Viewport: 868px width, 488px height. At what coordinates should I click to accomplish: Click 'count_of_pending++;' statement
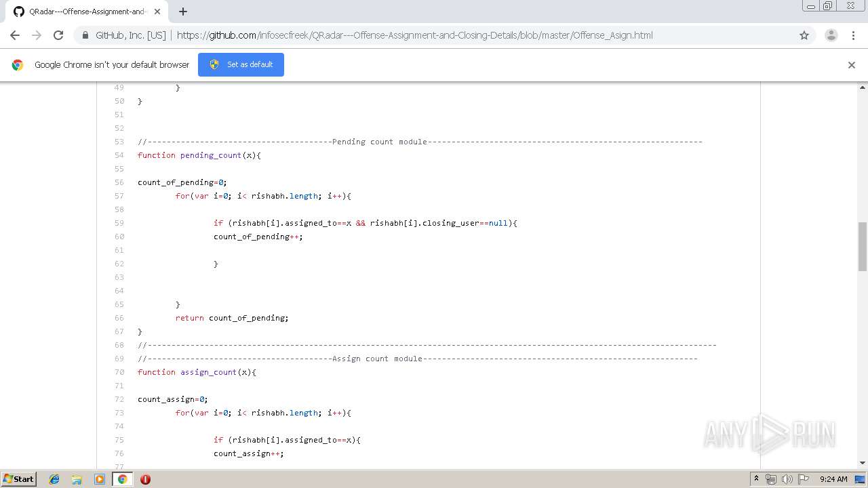(258, 237)
